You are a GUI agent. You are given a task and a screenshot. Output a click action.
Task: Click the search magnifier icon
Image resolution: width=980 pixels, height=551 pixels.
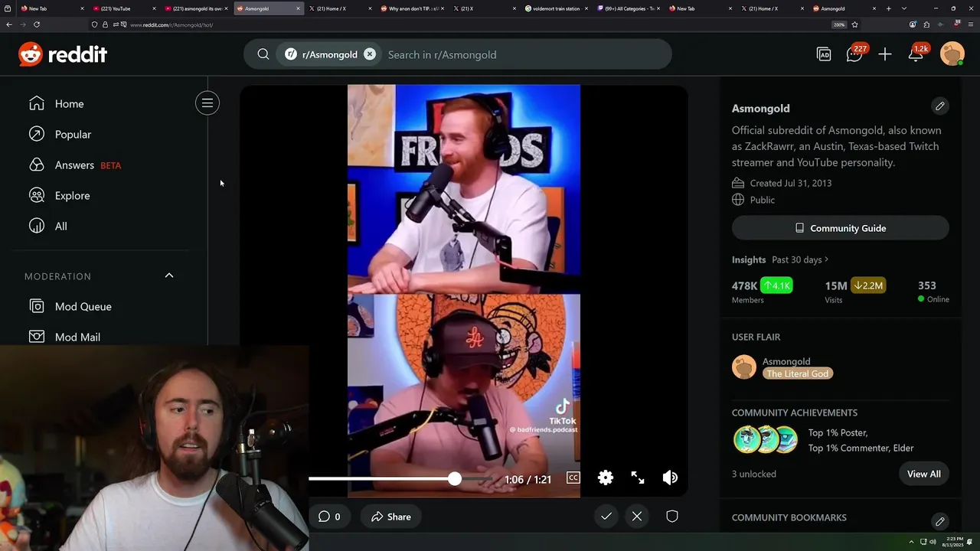(263, 54)
